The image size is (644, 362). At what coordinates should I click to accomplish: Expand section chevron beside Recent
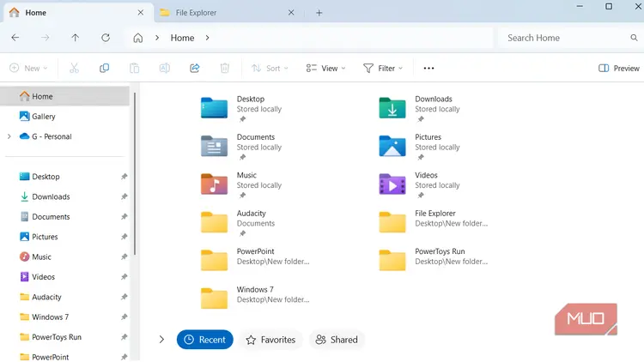(161, 340)
